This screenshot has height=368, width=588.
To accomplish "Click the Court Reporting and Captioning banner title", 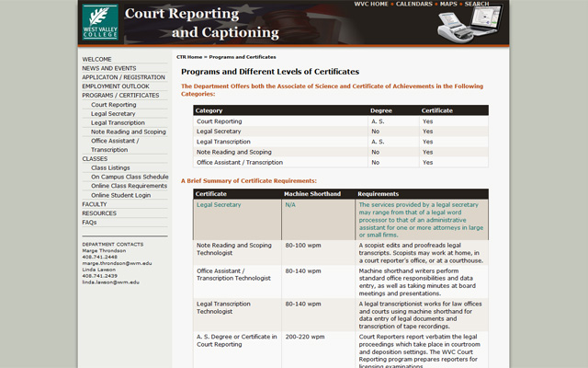I will click(202, 23).
